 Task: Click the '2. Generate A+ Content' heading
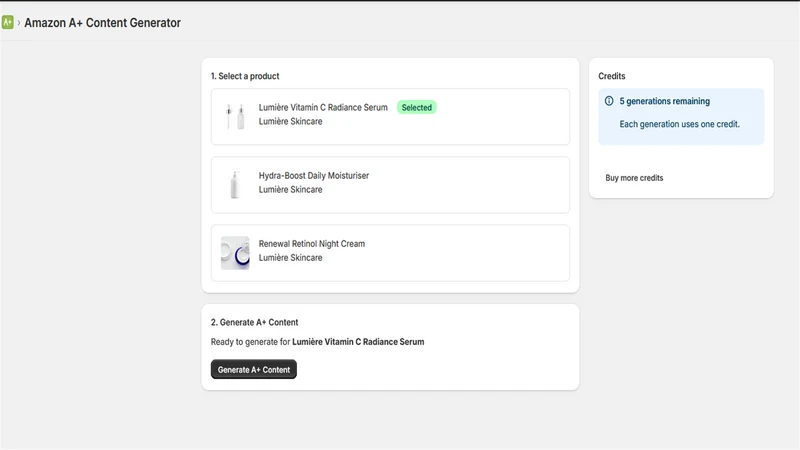coord(255,322)
